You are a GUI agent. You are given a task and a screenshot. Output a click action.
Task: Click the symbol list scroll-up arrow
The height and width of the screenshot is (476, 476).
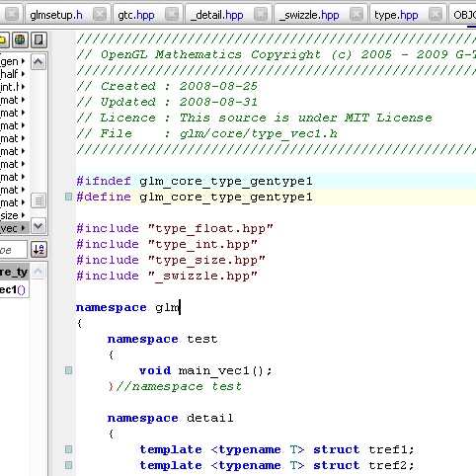point(39,272)
